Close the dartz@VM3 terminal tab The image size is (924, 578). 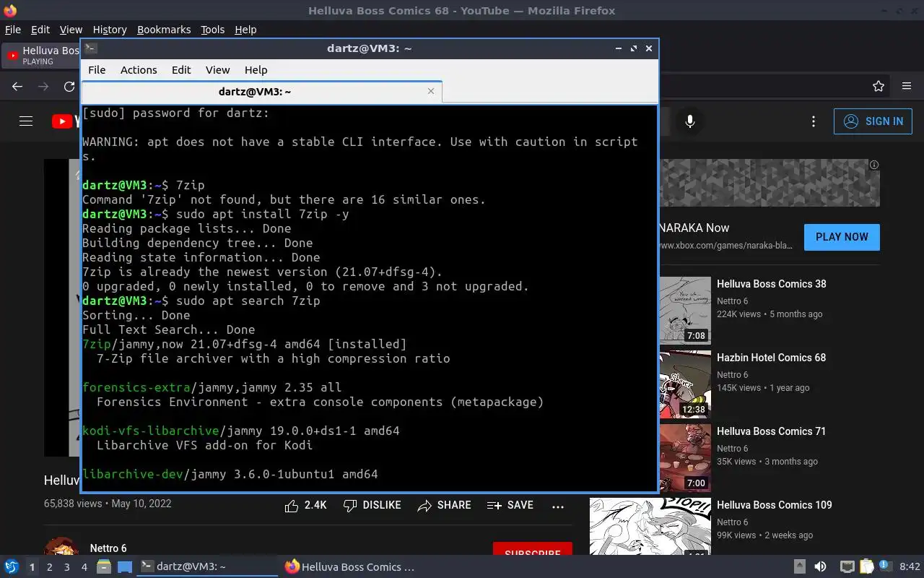tap(431, 91)
